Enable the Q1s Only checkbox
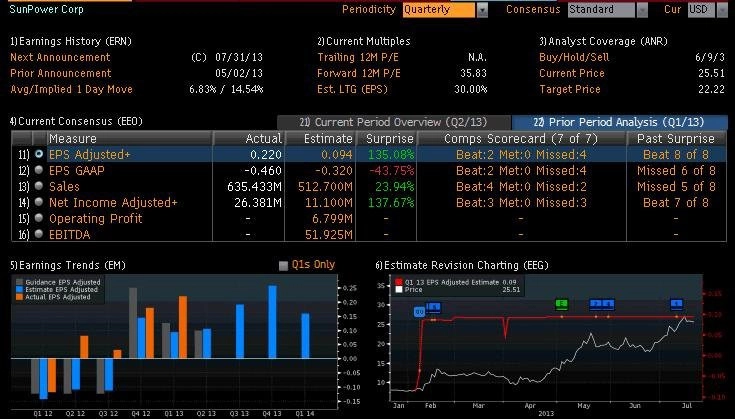735x419 pixels. point(283,266)
